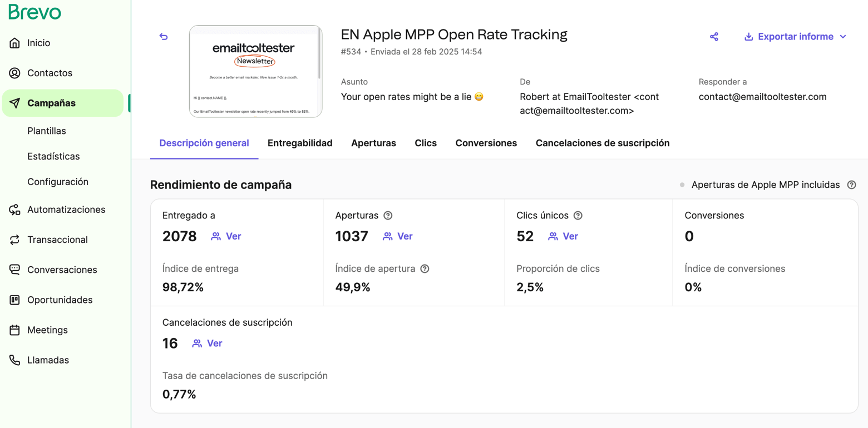
Task: Open the Cancelaciones de suscripción tab
Action: 603,143
